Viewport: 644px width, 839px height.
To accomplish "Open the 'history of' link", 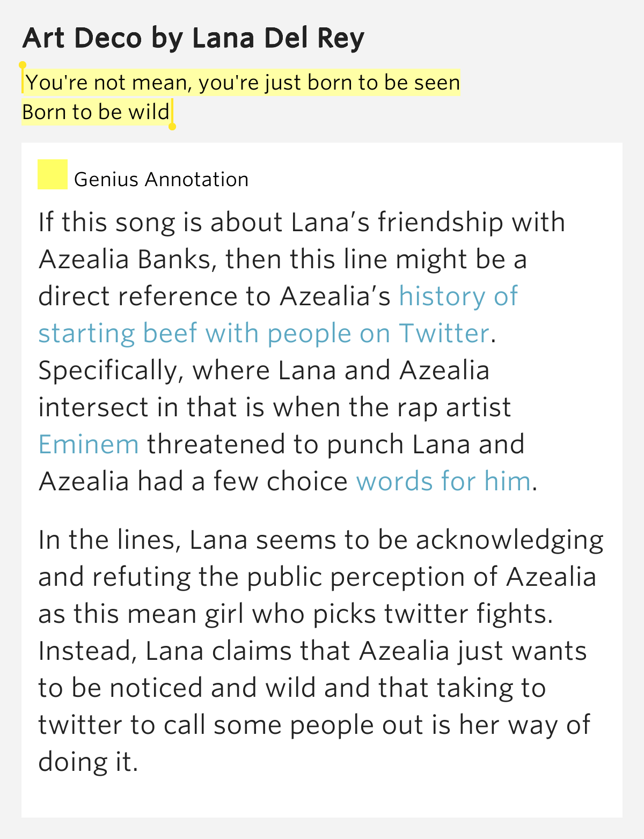I will [x=458, y=296].
